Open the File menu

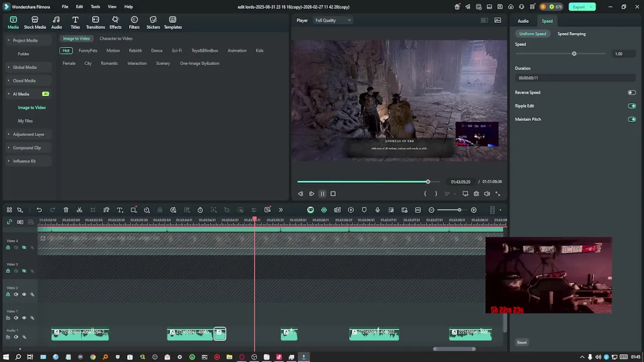[65, 7]
